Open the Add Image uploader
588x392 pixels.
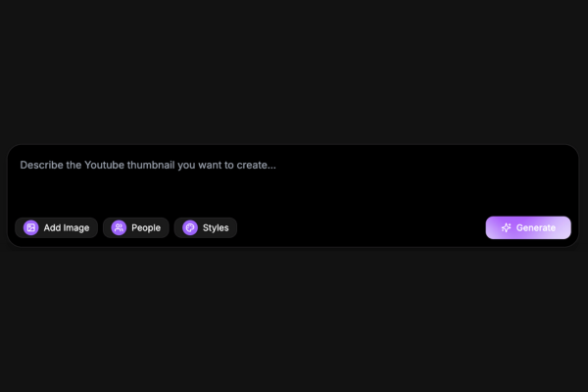(x=56, y=227)
